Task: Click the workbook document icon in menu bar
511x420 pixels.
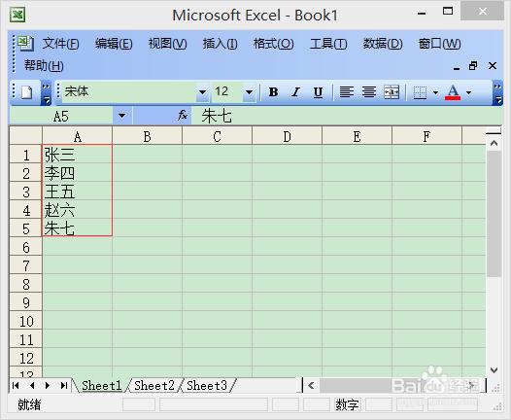Action: [x=25, y=43]
